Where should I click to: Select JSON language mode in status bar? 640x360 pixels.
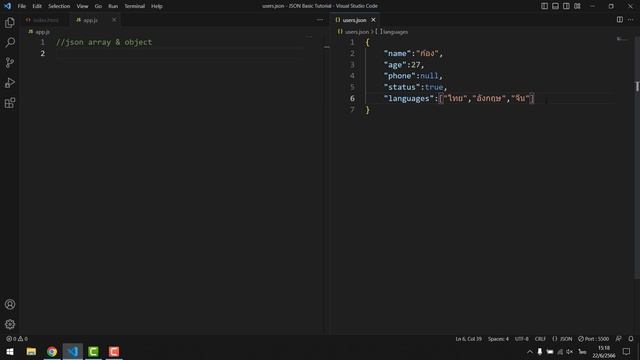(562, 339)
